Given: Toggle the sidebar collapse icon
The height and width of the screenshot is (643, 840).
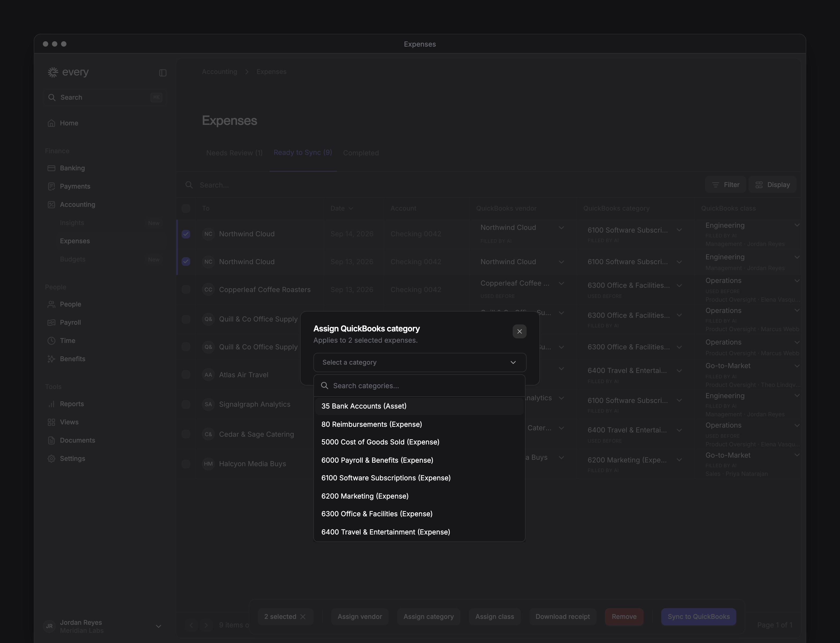Looking at the screenshot, I should click(163, 73).
